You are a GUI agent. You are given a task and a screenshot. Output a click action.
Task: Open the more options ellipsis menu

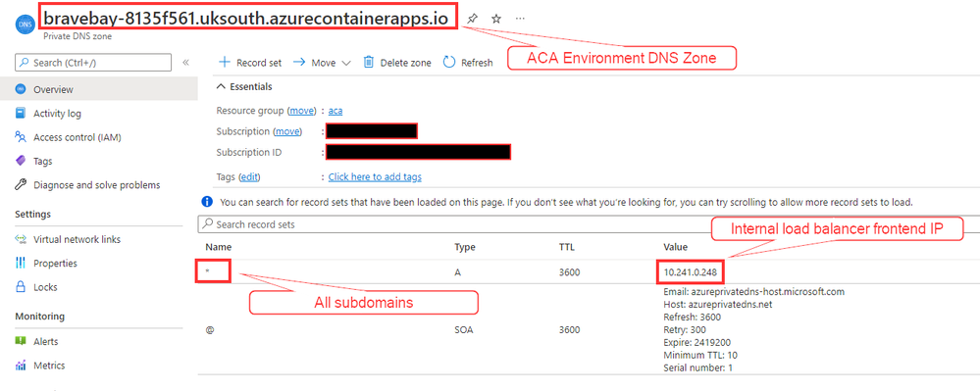520,19
